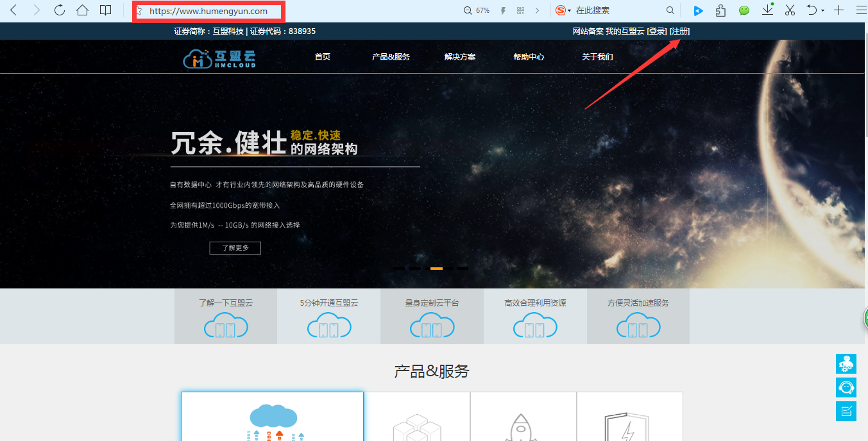The width and height of the screenshot is (868, 441).
Task: Reload the current page
Action: pos(60,10)
